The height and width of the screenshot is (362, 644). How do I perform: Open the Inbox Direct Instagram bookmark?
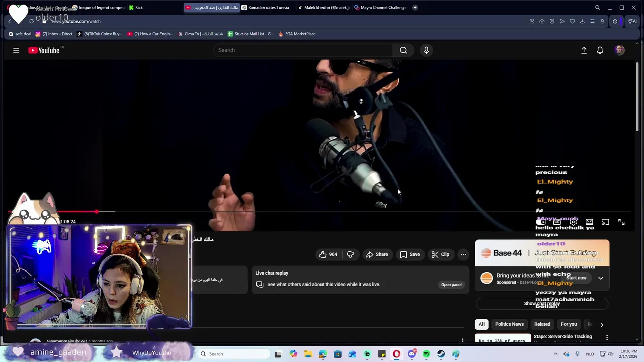tap(54, 34)
